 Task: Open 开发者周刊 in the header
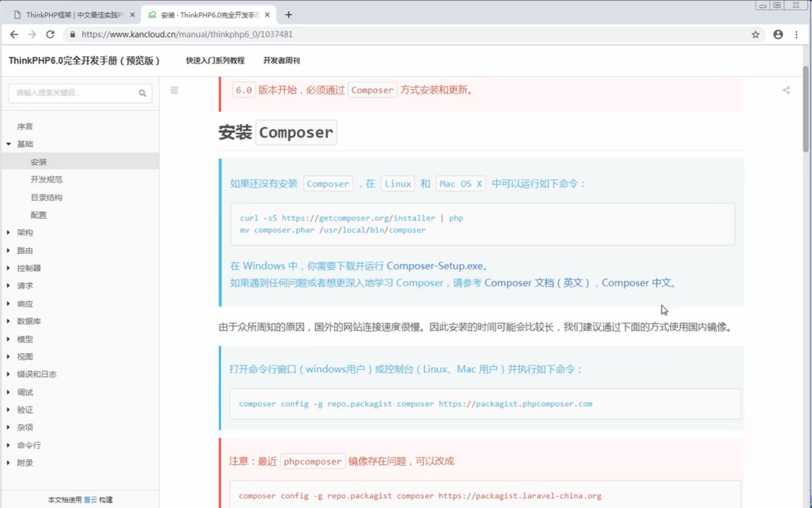click(281, 60)
